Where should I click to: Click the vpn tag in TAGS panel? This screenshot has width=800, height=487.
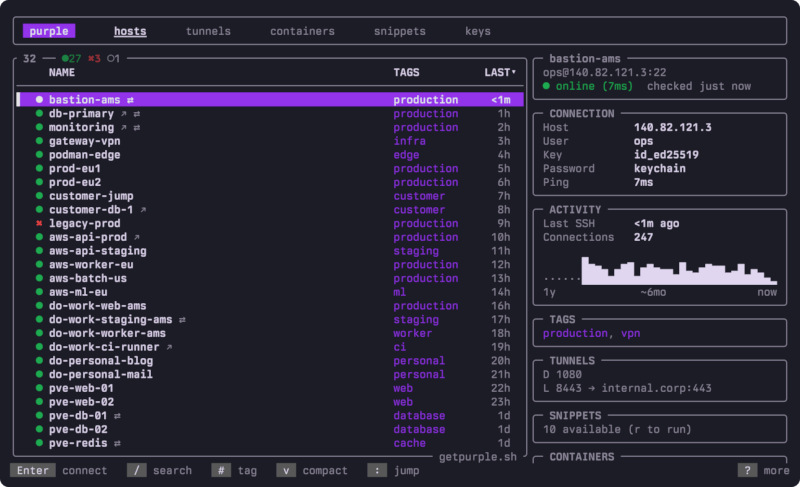pyautogui.click(x=631, y=334)
